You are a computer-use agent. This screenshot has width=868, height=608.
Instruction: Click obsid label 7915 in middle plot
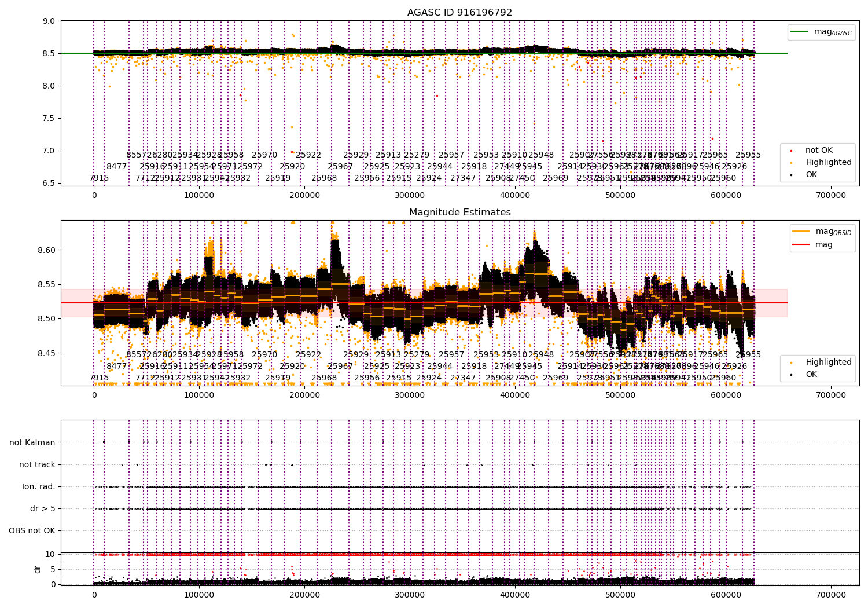99,378
